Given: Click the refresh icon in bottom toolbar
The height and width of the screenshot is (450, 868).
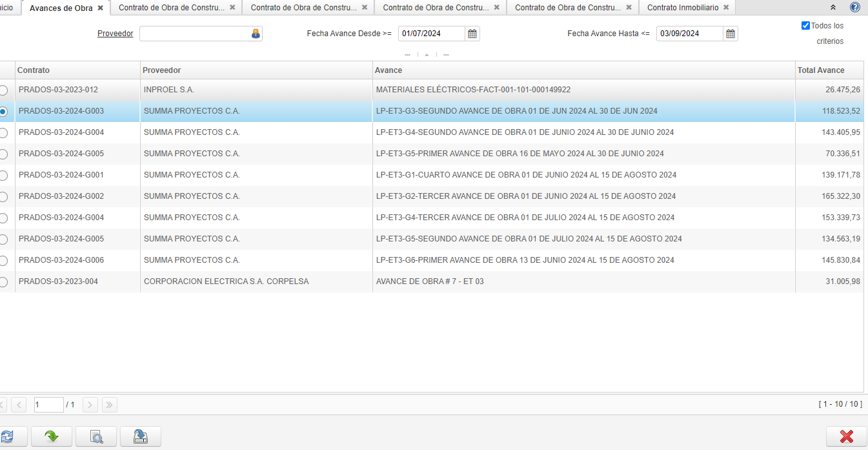Looking at the screenshot, I should [x=6, y=436].
